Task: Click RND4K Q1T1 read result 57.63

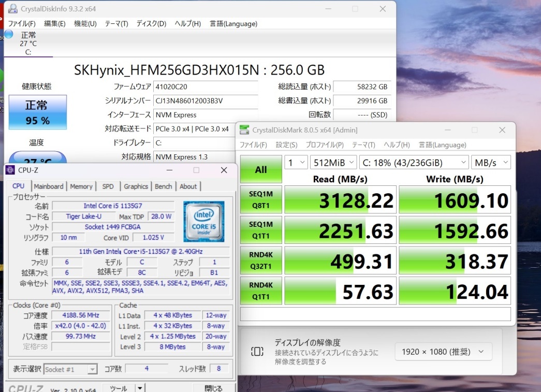Action: pyautogui.click(x=340, y=291)
